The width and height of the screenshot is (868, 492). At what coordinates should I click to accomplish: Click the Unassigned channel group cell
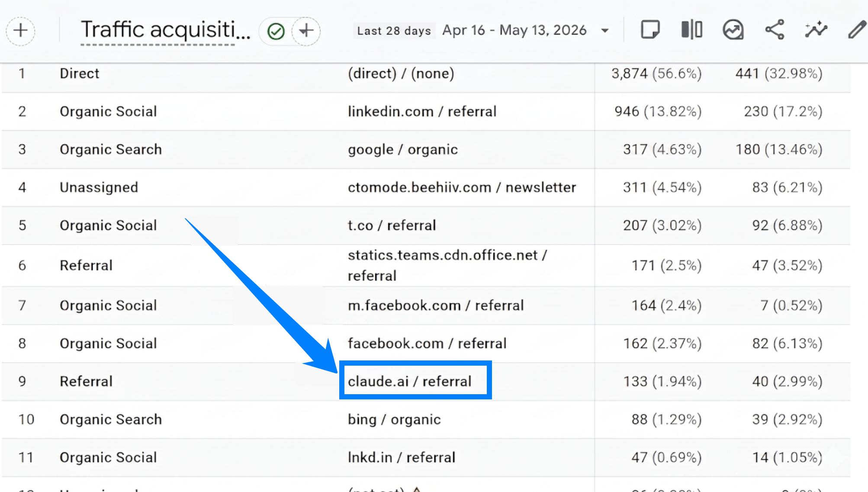click(x=99, y=187)
